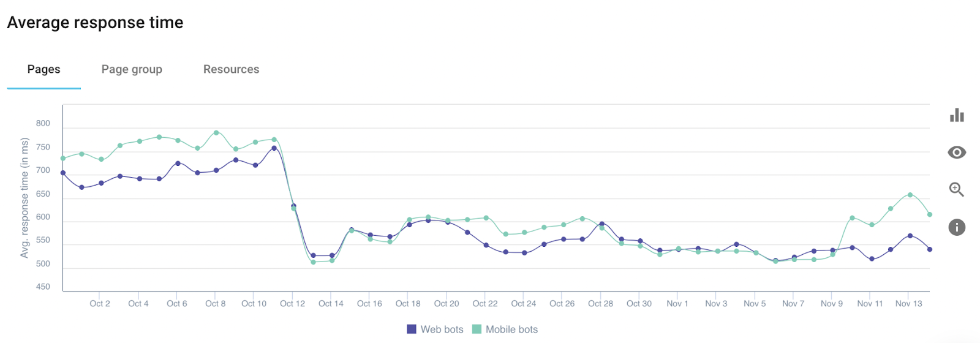Click the purple Web bots color square

pos(412,330)
